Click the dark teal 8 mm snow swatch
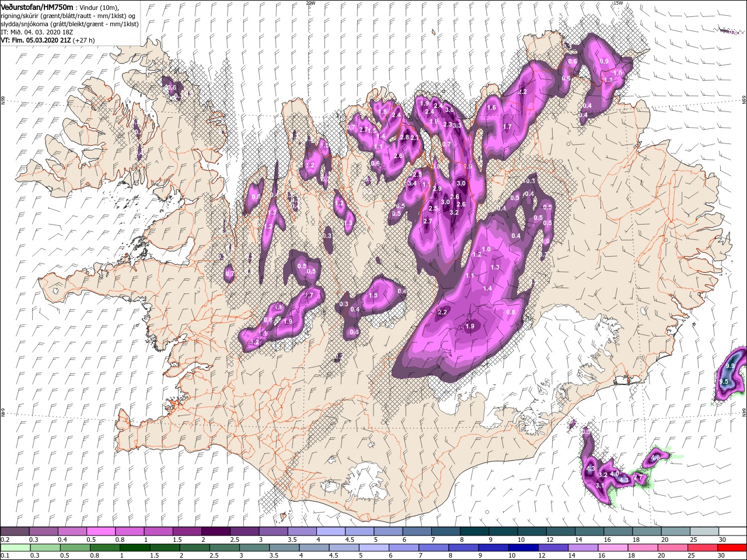Viewport: 747px width, 560px height. (474, 531)
